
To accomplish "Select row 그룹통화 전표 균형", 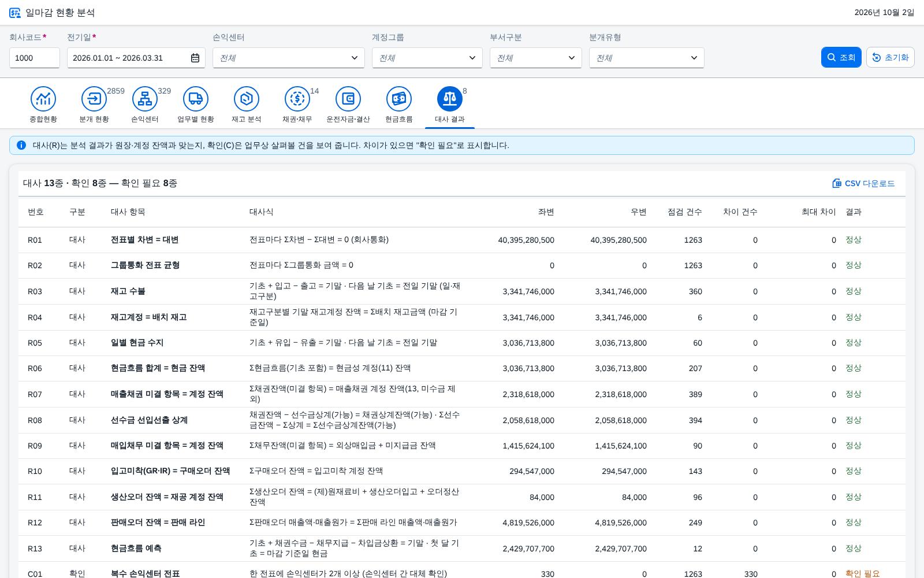I will (462, 265).
